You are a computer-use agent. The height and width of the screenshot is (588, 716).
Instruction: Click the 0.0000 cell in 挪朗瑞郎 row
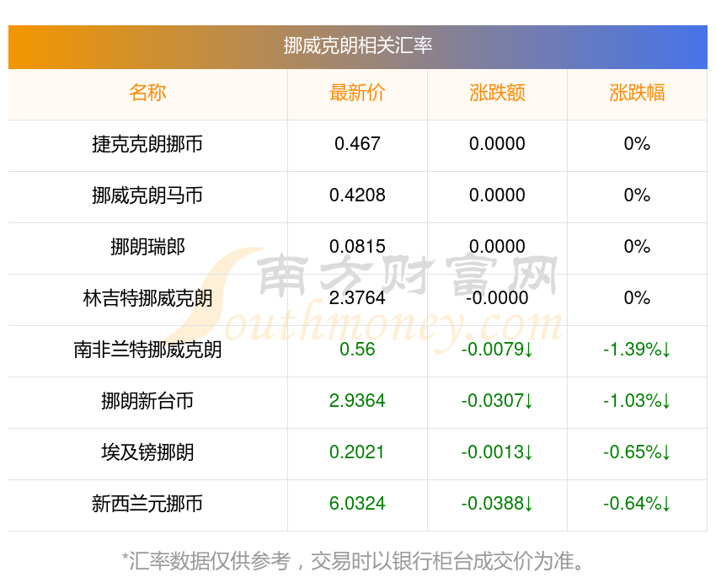point(497,247)
